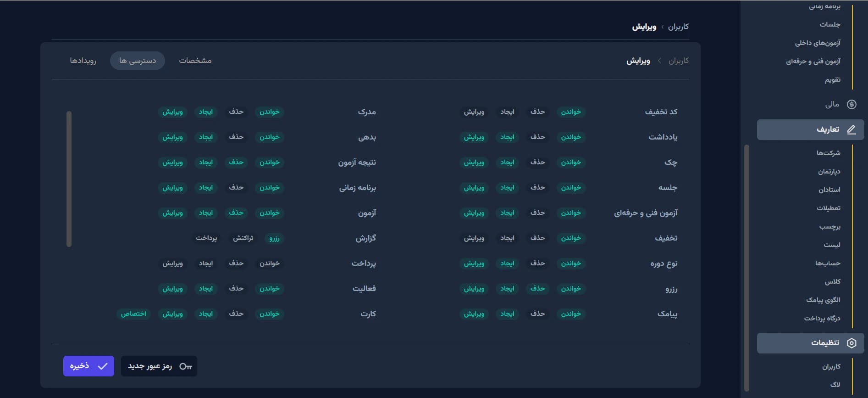Click the checkmark icon in ذخیره button
868x398 pixels.
pos(103,366)
